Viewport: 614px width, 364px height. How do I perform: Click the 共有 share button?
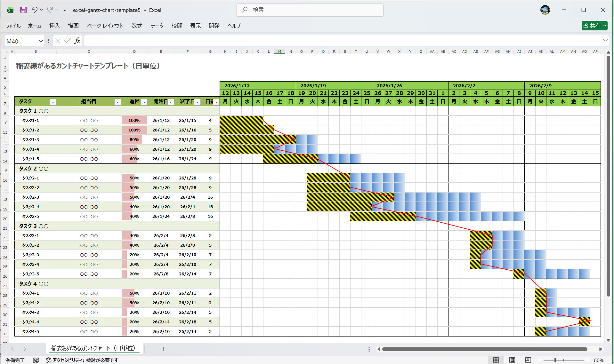coord(594,26)
